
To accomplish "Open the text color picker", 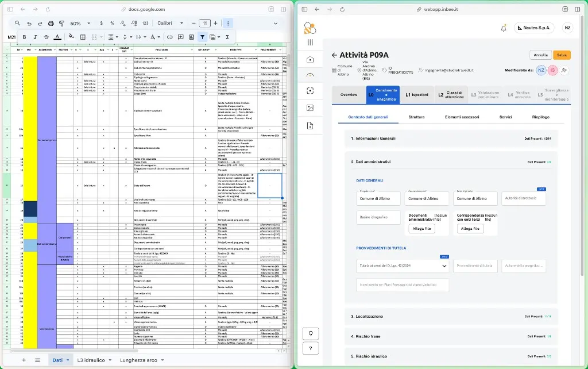I will coord(57,37).
